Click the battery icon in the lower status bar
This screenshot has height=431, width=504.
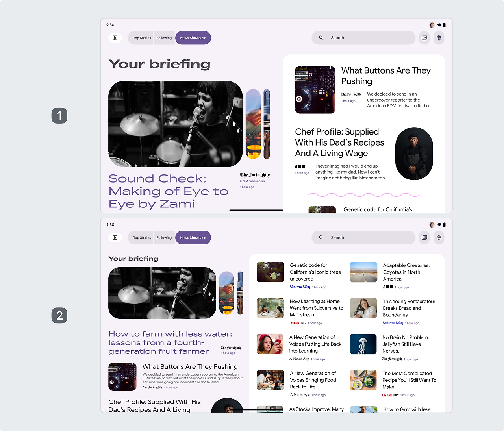(444, 225)
